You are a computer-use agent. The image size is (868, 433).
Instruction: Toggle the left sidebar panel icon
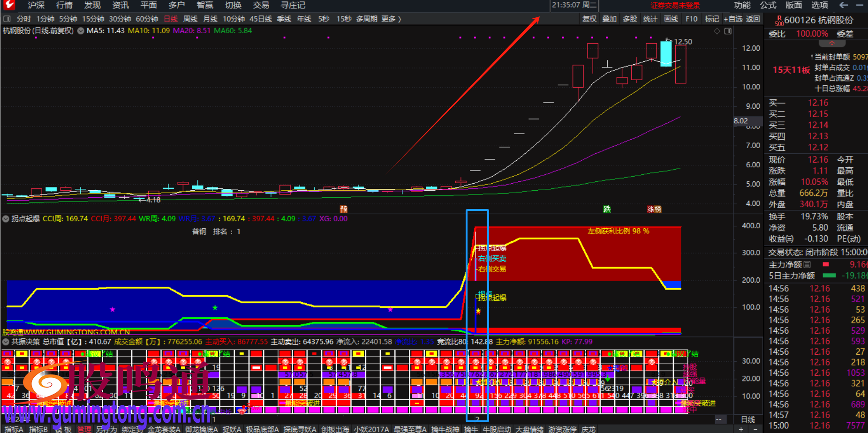[x=7, y=19]
